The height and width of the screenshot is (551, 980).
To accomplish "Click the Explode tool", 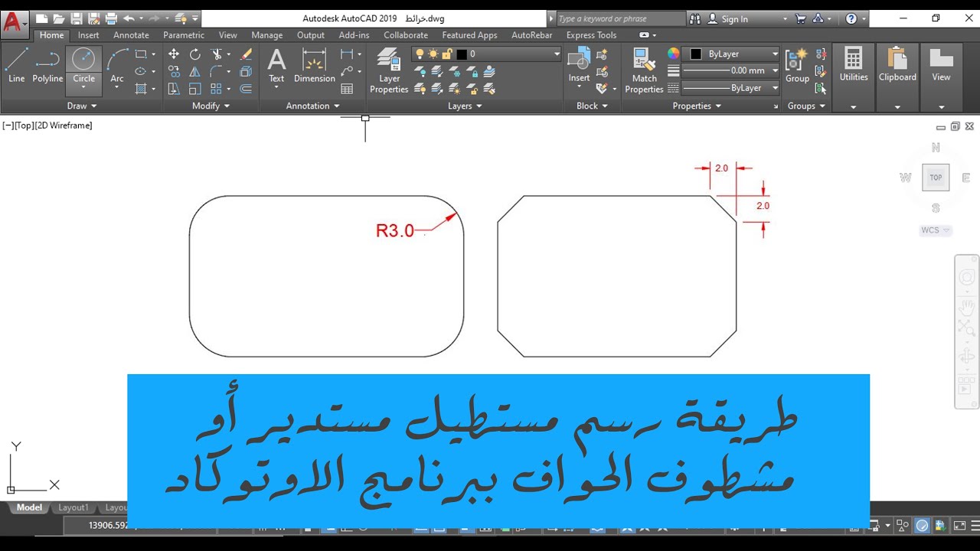I will click(246, 71).
